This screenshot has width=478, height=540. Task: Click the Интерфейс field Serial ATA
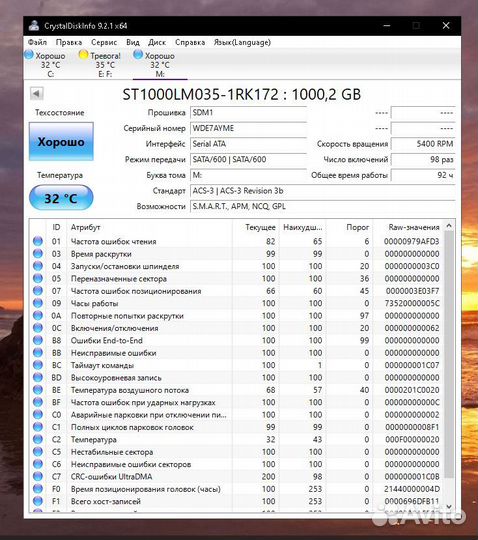(248, 144)
